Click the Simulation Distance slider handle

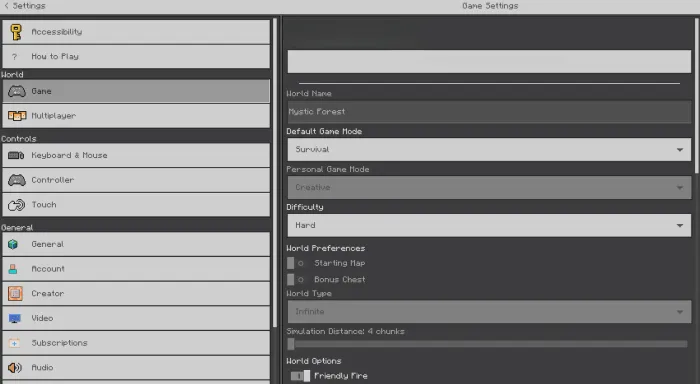click(x=291, y=344)
